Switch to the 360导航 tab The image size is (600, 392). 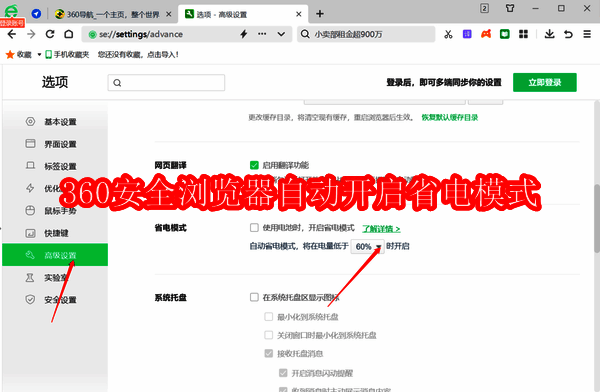pyautogui.click(x=113, y=14)
